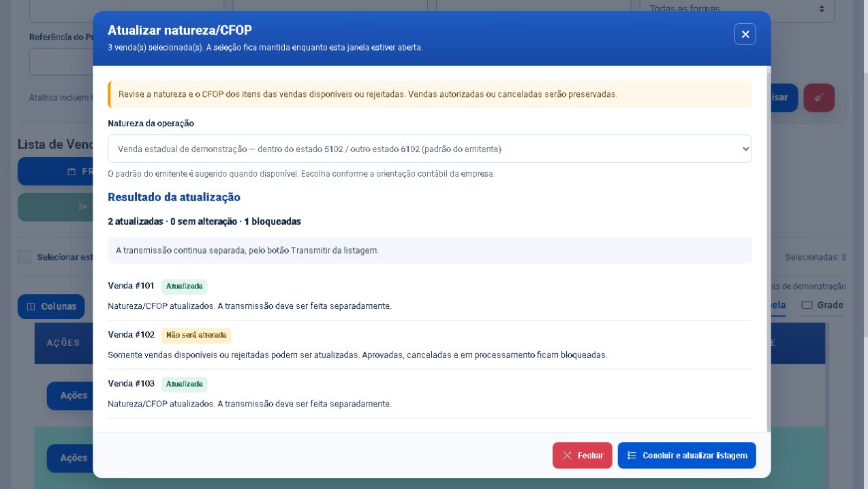Toggle the Selecionar checkbox in background

[25, 256]
